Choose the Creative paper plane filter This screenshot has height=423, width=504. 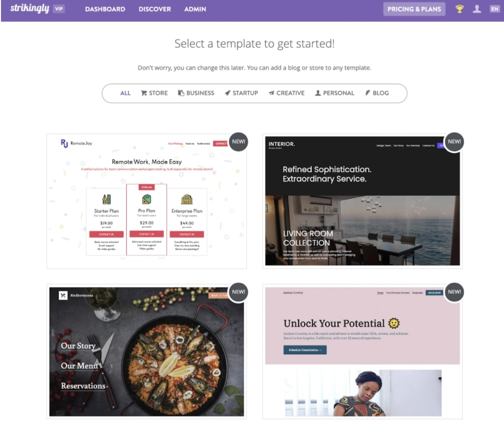286,93
